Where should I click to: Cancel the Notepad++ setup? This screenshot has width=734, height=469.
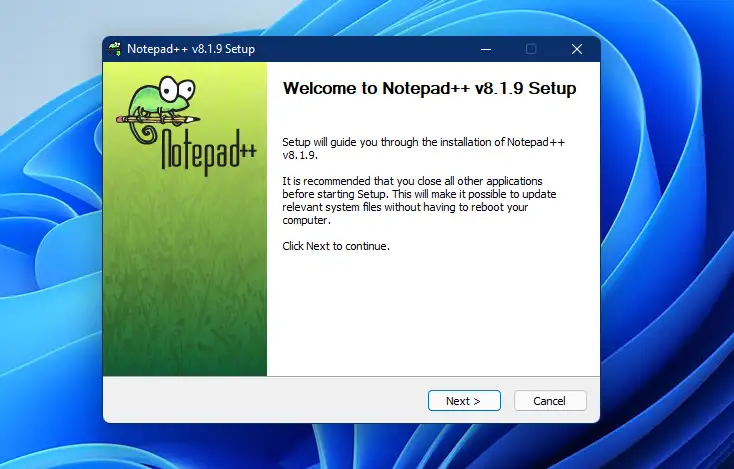click(x=550, y=401)
